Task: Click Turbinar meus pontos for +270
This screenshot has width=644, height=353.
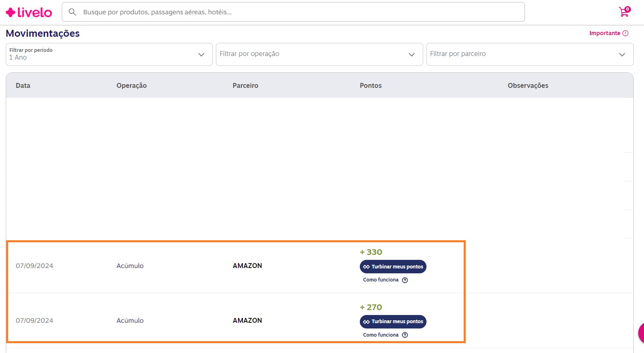Action: (x=393, y=322)
